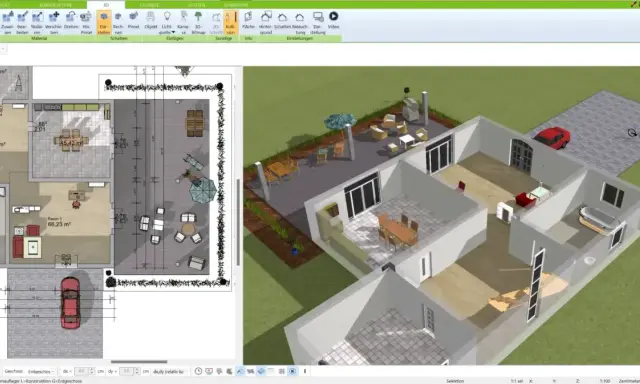Click the Verschieben material tool
The width and height of the screenshot is (640, 384).
coord(53,22)
